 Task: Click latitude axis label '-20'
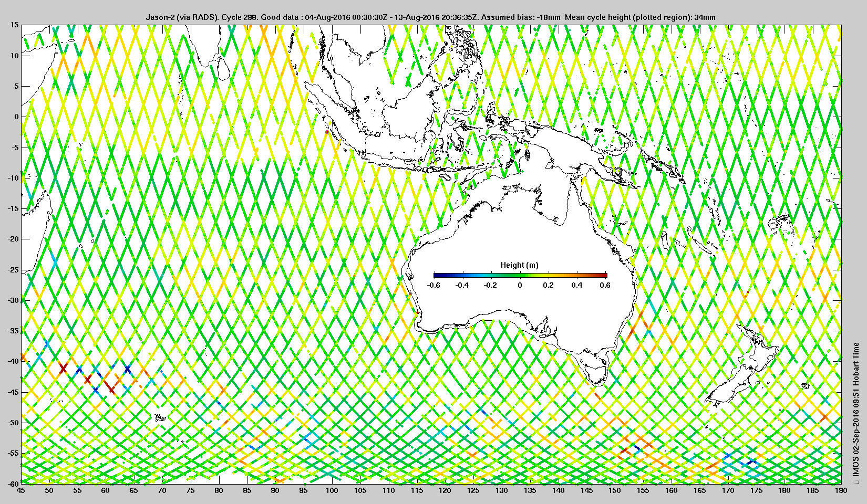[x=13, y=239]
